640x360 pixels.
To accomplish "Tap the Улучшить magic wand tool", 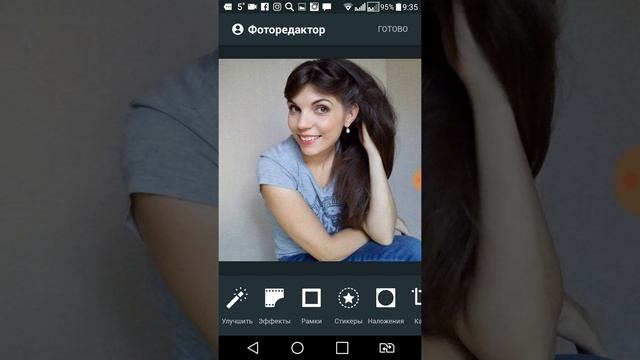I will click(237, 305).
